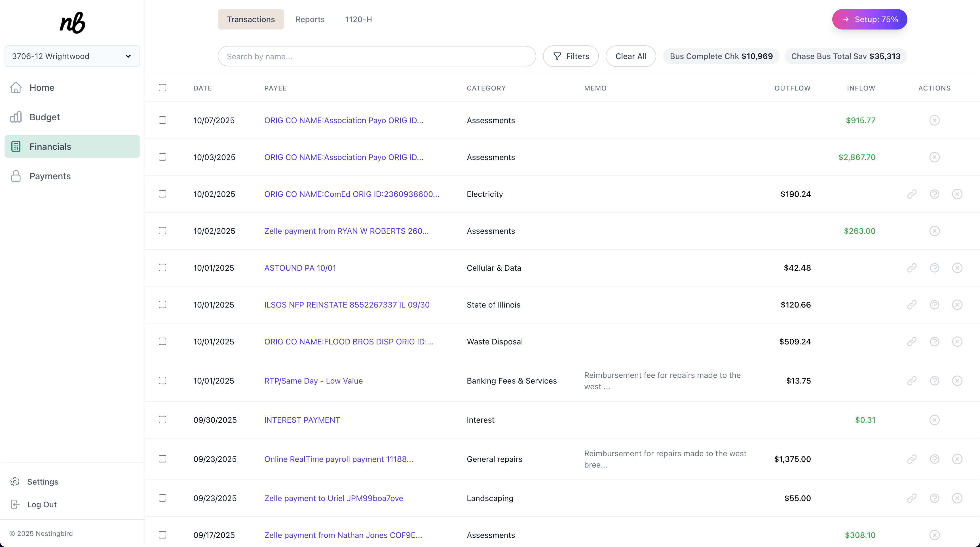The width and height of the screenshot is (980, 547).
Task: Switch to the Reports tab
Action: point(310,19)
